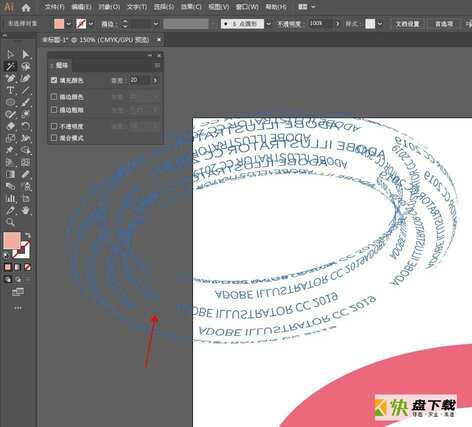The height and width of the screenshot is (427, 472).
Task: Open the 窗口(W) menu
Action: pyautogui.click(x=247, y=7)
